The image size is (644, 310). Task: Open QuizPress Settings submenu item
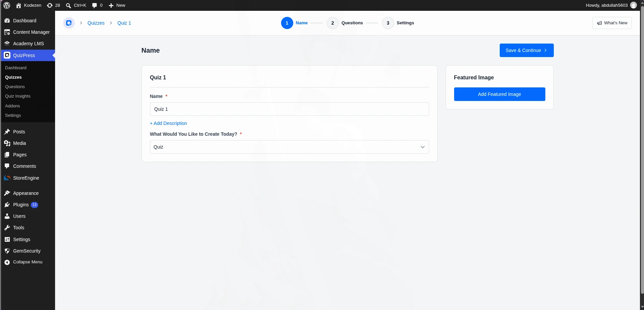pos(13,115)
